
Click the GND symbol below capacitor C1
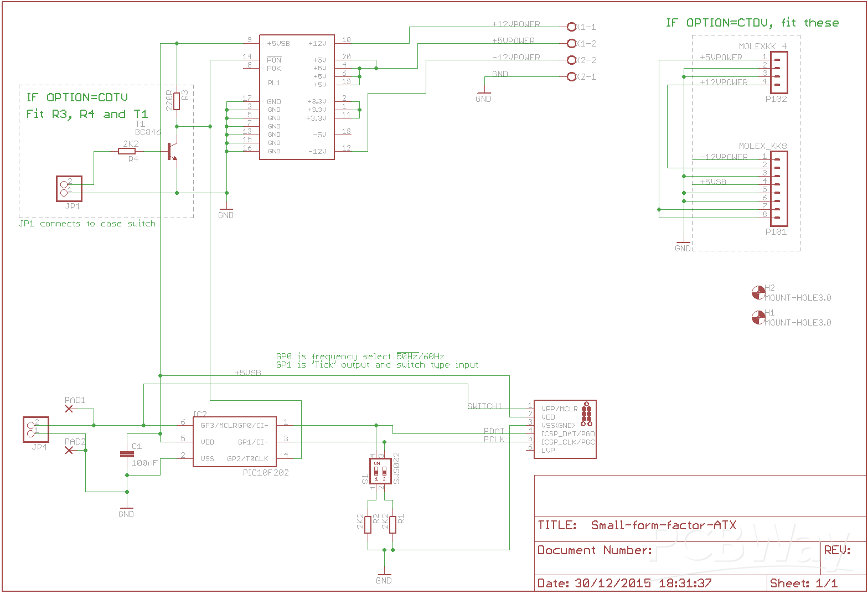pos(127,510)
